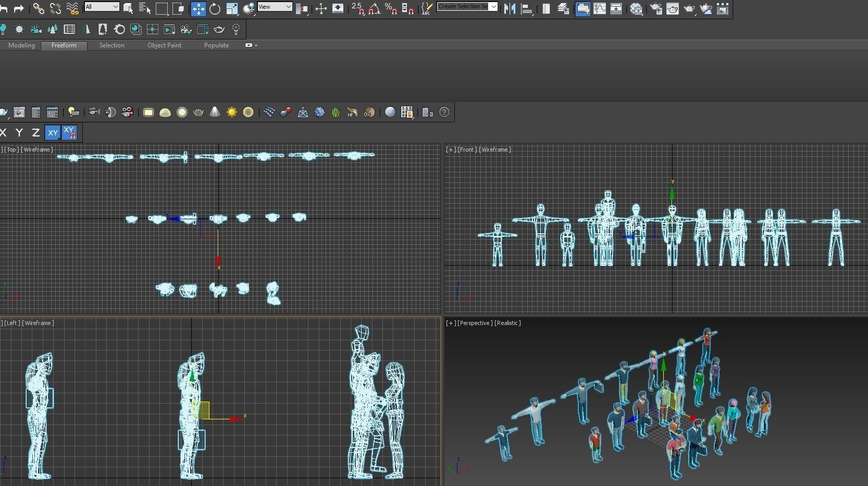Screen dimensions: 868x486
Task: Restrict transform to the X axis
Action: (x=3, y=133)
